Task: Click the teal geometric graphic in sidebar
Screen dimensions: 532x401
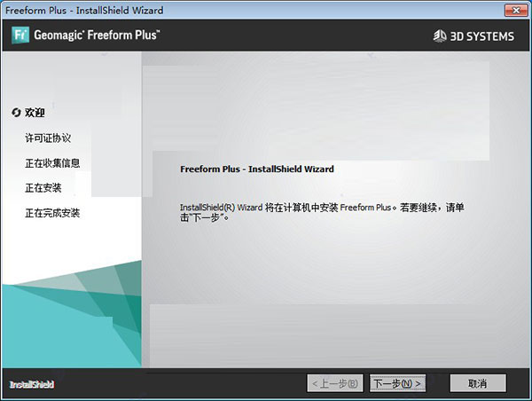Action: pyautogui.click(x=71, y=319)
